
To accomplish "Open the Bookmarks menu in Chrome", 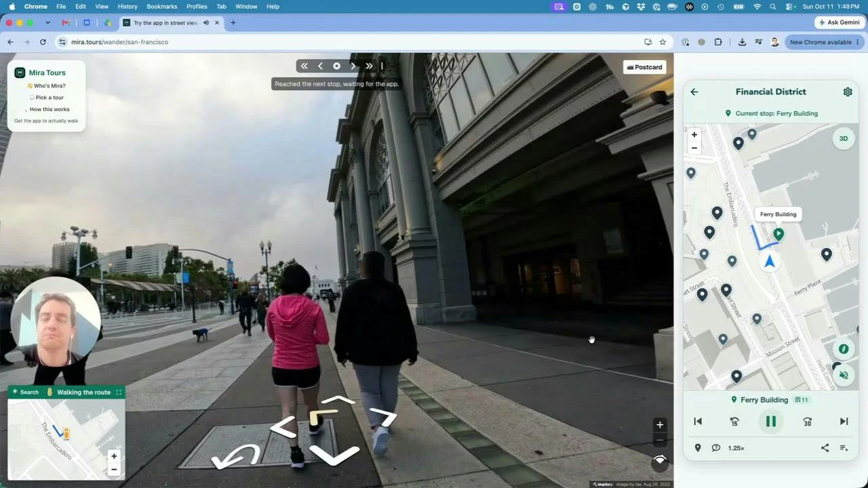I will tap(161, 6).
